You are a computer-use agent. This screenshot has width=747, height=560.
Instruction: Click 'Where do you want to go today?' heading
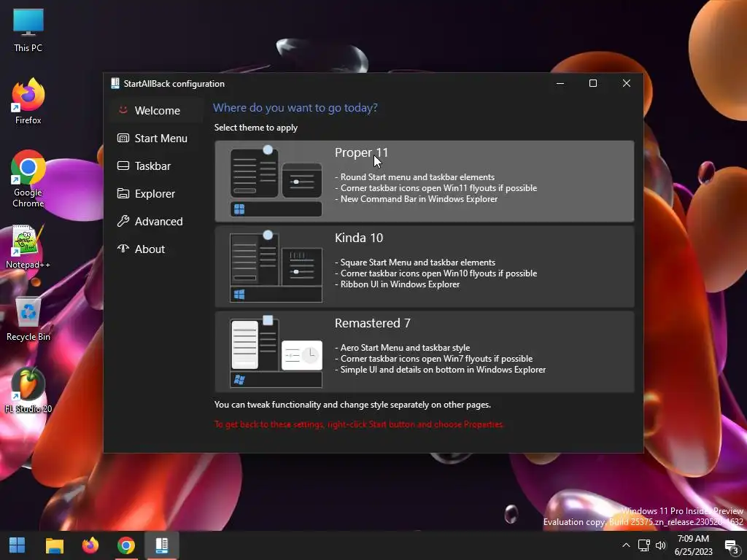[x=295, y=108]
